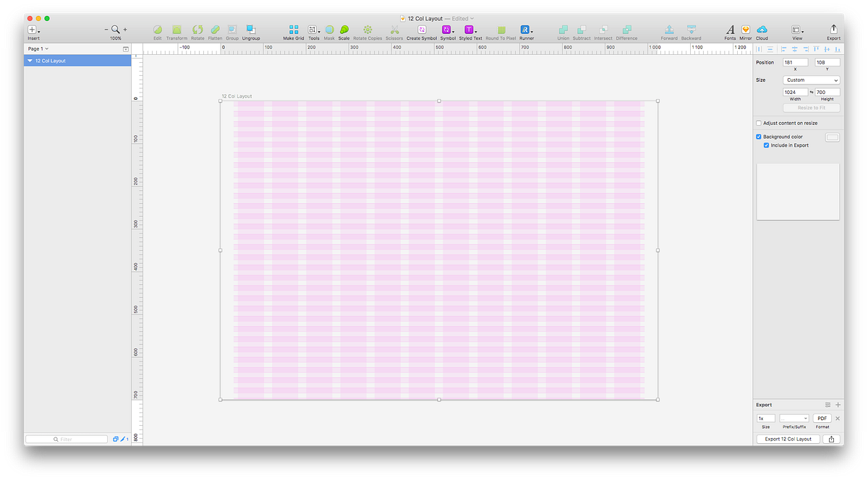Viewport: 868px width, 480px height.
Task: Click the Rotate Copies icon
Action: [x=367, y=30]
